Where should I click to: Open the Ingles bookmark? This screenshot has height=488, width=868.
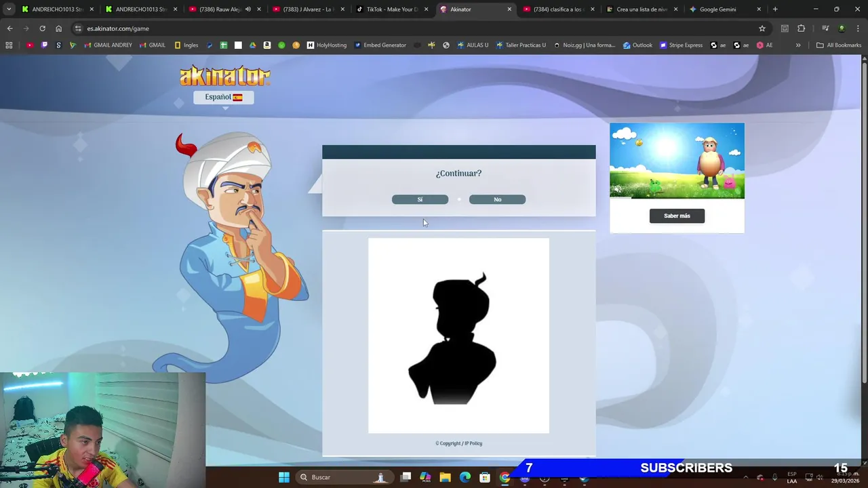click(186, 45)
